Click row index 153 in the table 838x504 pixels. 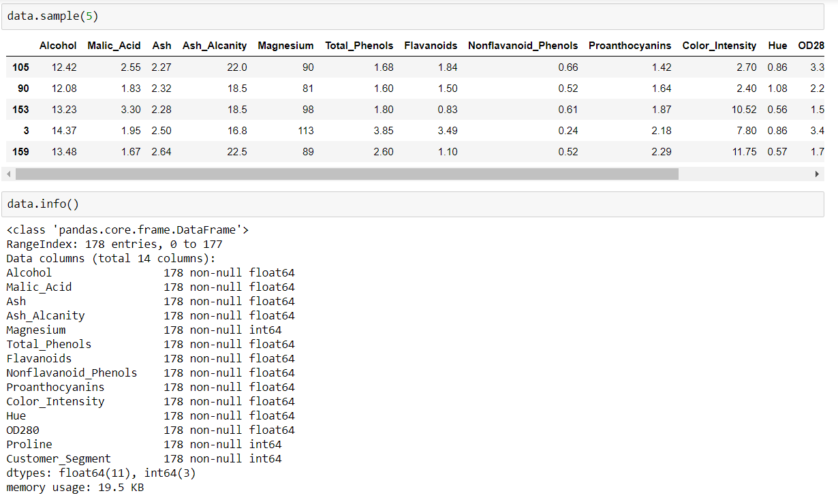coord(20,109)
